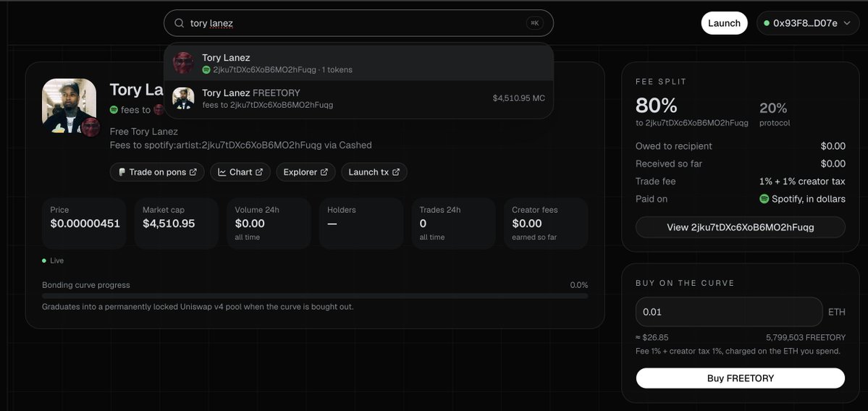The height and width of the screenshot is (411, 868).
Task: Click the Tory Lanez artist avatar in results
Action: (x=183, y=63)
